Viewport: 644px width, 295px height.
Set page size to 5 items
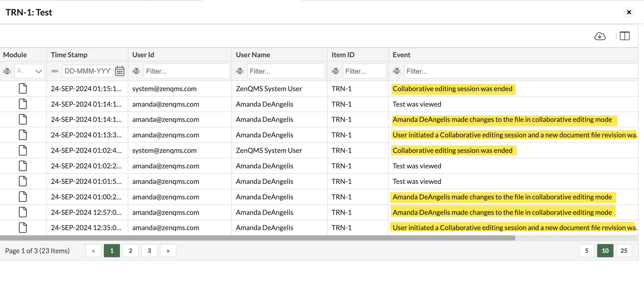(587, 251)
